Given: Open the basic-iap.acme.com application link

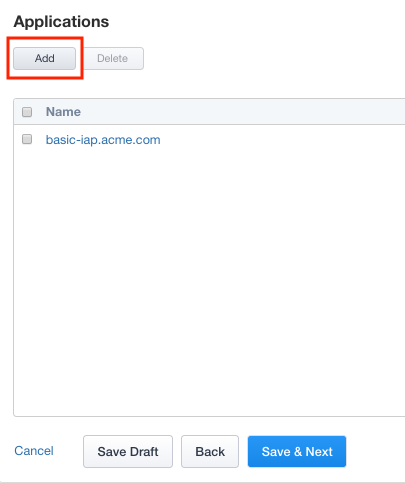Looking at the screenshot, I should tap(103, 140).
